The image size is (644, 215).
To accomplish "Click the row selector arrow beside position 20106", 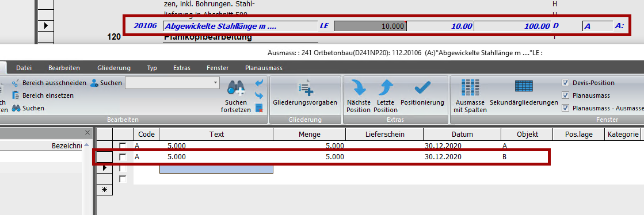I will [45, 26].
